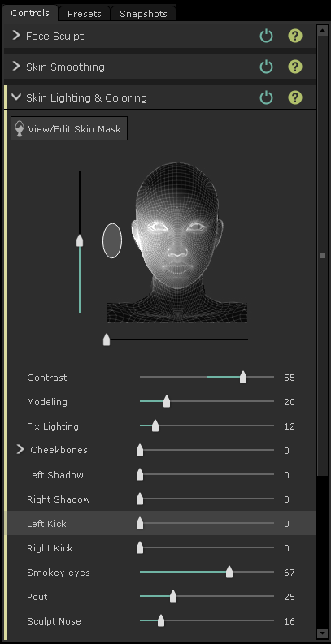Image resolution: width=331 pixels, height=644 pixels.
Task: Click the scrollbar up arrow
Action: click(322, 30)
